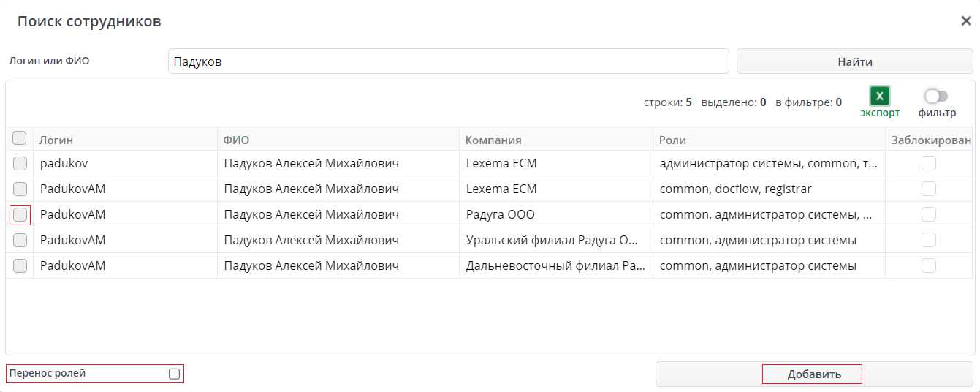Focus the Логин или ФИО search field
980x392 pixels.
pos(448,61)
